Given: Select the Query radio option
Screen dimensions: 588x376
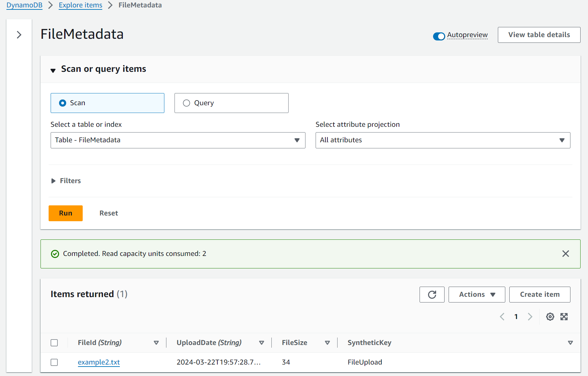Looking at the screenshot, I should (232, 103).
